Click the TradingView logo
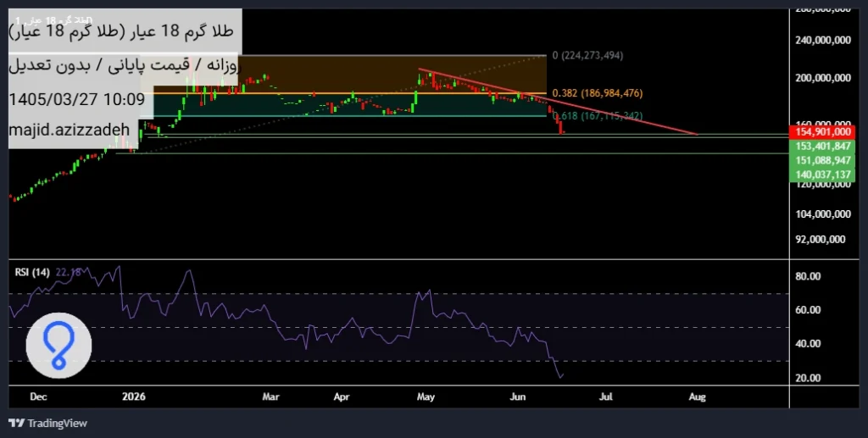Viewport: 868px width, 438px height. tap(48, 423)
